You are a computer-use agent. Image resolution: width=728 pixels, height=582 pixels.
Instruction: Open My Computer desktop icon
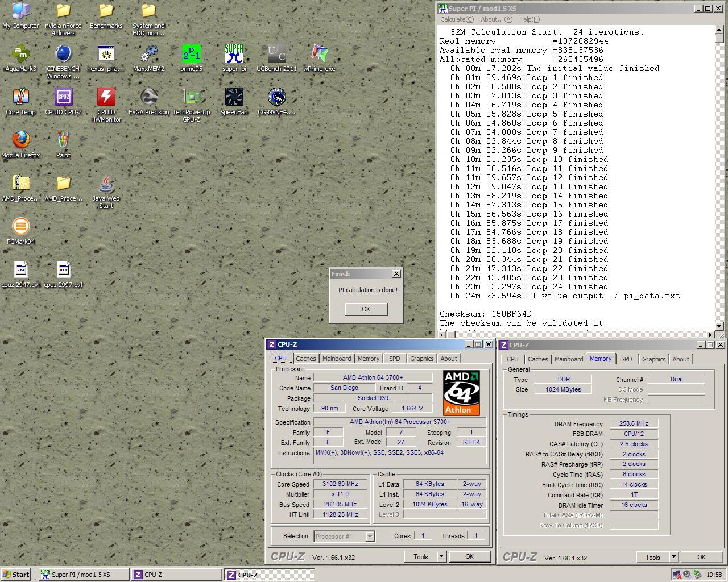[20, 15]
